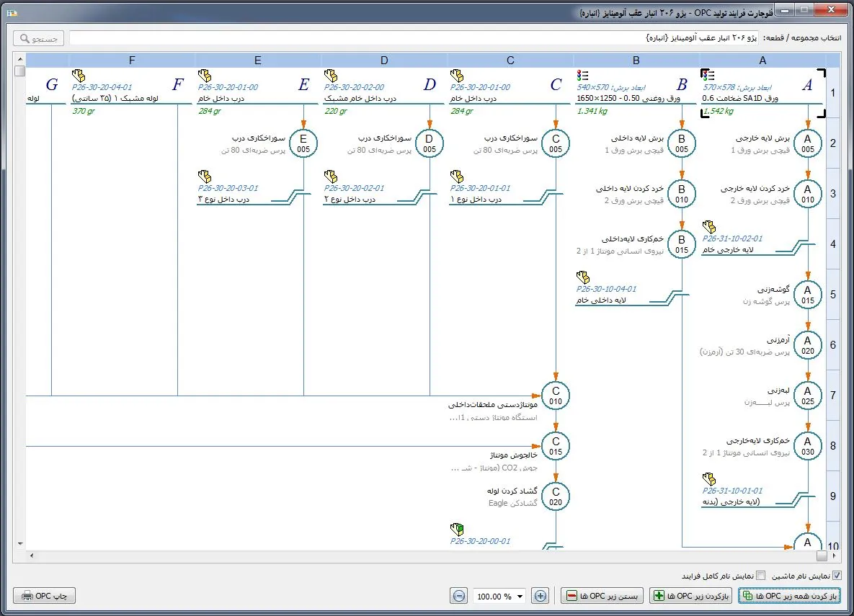Screen dimensions: 854x616
Task: Click the column B header
Action: pyautogui.click(x=636, y=61)
